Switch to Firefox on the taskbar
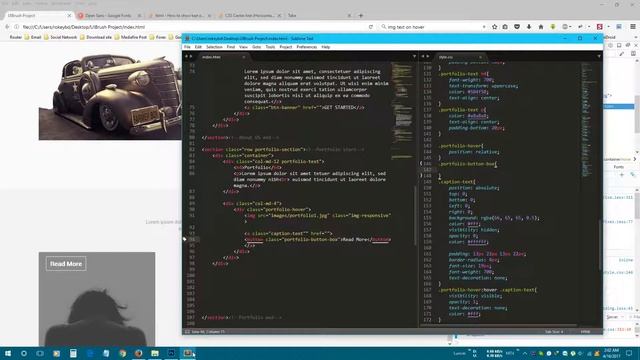The width and height of the screenshot is (640, 360). point(138,353)
